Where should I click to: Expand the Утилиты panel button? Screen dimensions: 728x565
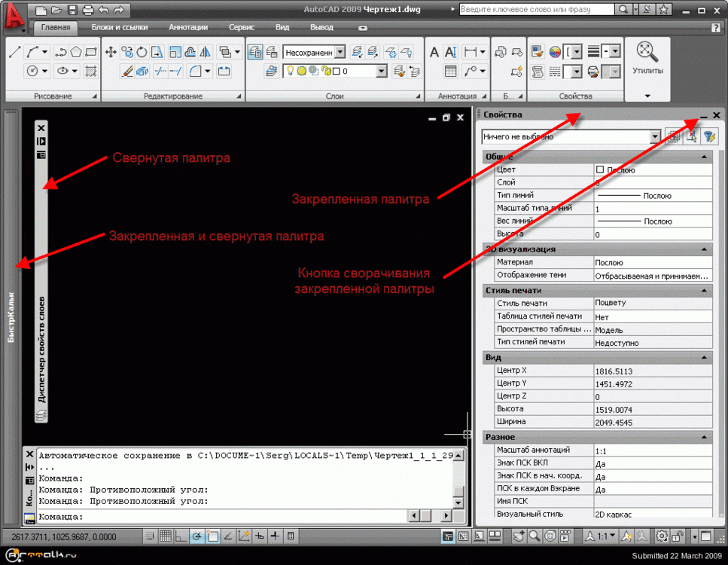(x=647, y=96)
